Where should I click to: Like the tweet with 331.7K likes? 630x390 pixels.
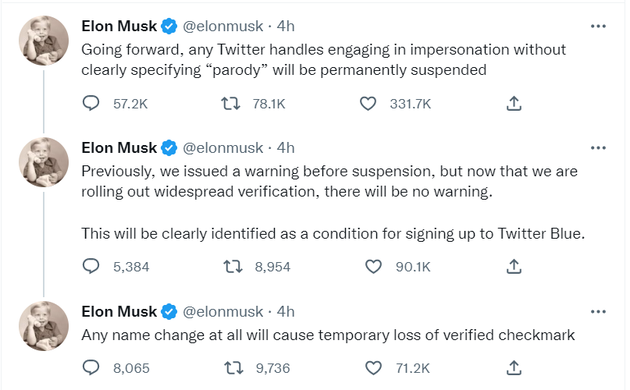tap(368, 104)
